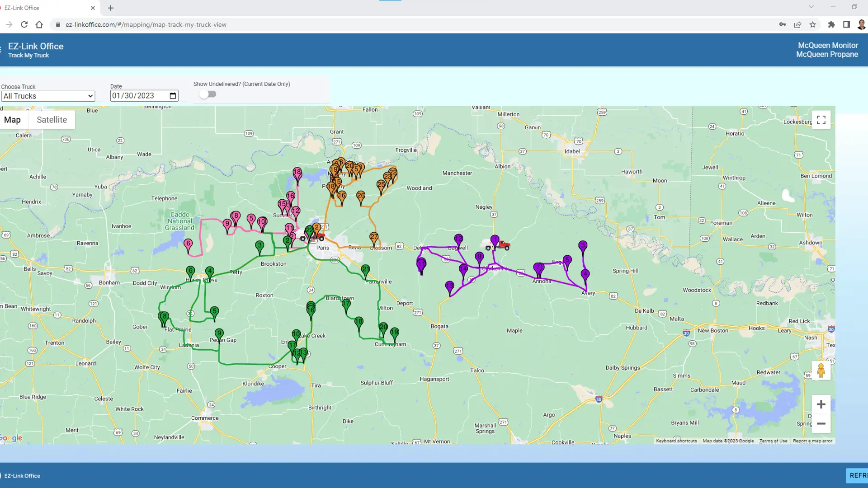
Task: Click the REFRESH button
Action: (859, 475)
